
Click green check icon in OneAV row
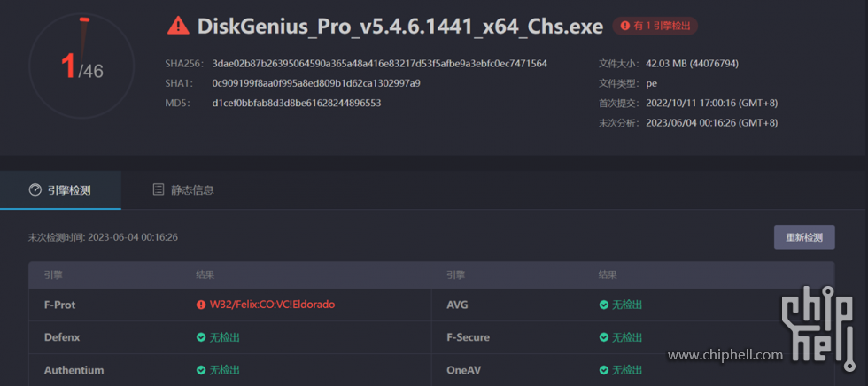tap(603, 370)
